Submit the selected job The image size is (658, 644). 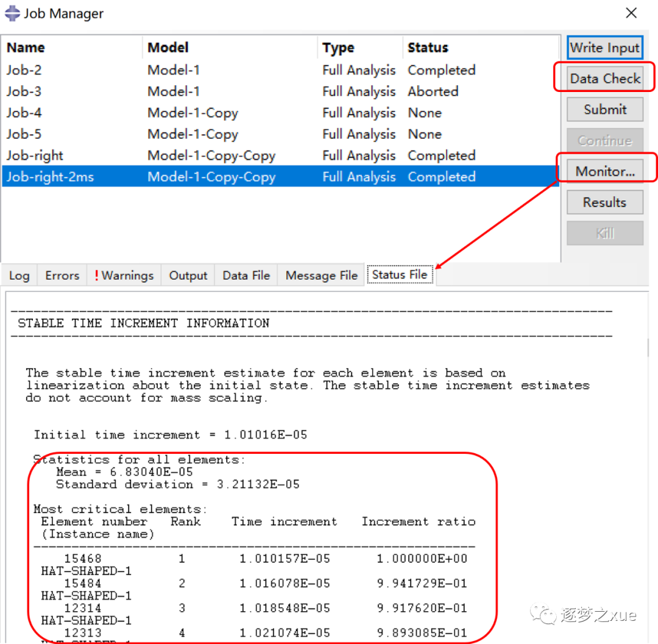coord(605,110)
